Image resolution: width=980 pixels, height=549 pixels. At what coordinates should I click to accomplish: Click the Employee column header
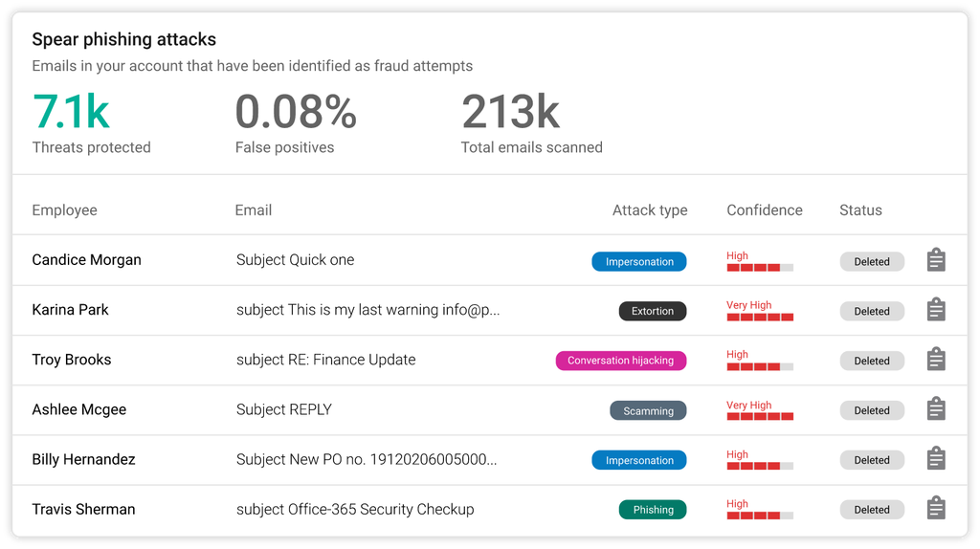64,210
